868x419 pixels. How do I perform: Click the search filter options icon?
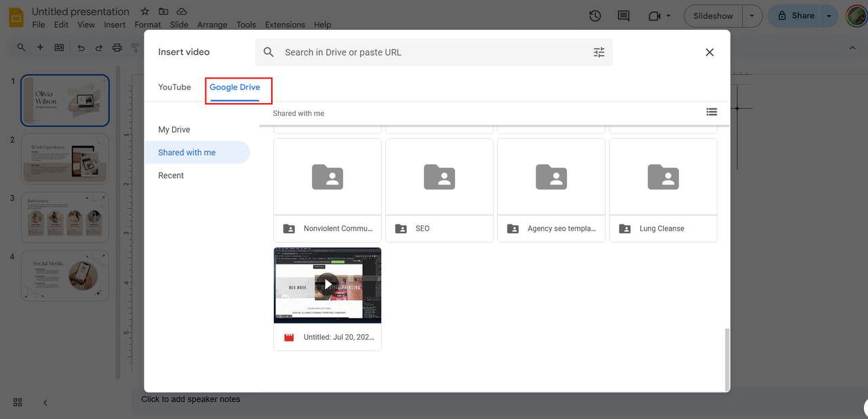tap(599, 52)
